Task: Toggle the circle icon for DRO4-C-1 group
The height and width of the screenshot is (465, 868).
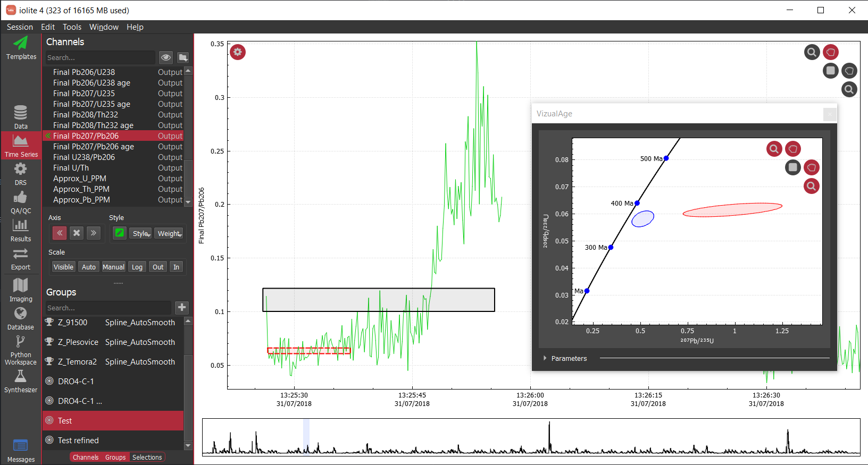Action: (49, 381)
